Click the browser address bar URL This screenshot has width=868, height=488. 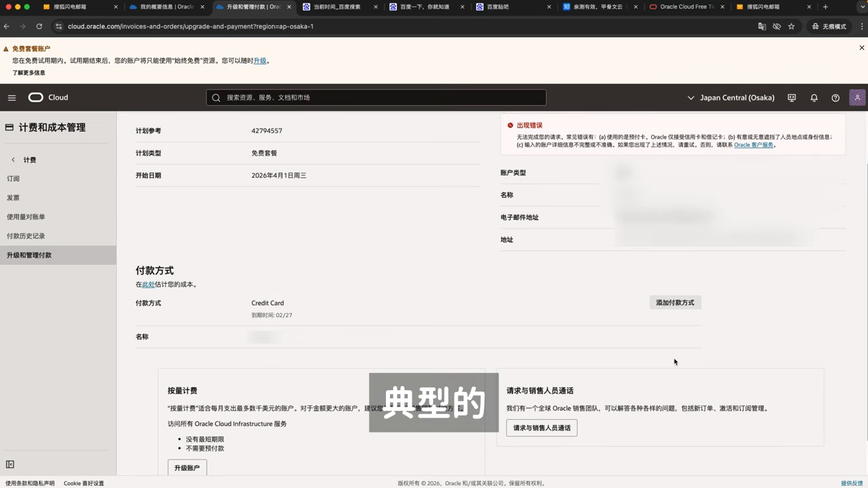point(191,26)
